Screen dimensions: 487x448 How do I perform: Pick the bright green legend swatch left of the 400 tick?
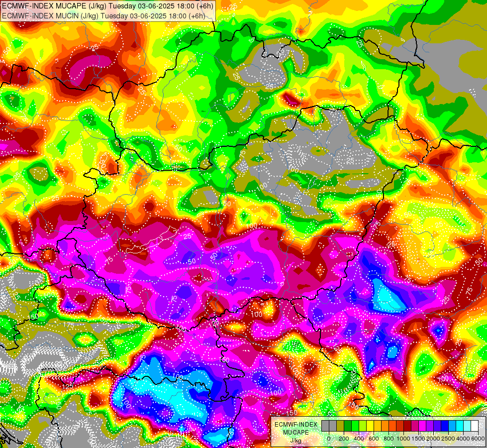pos(355,426)
